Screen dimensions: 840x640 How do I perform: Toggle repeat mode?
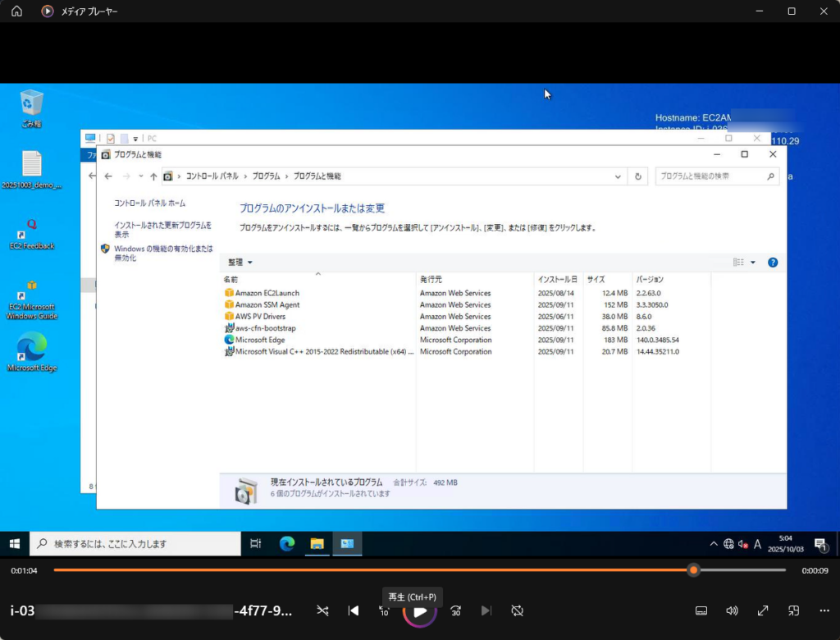(x=517, y=610)
